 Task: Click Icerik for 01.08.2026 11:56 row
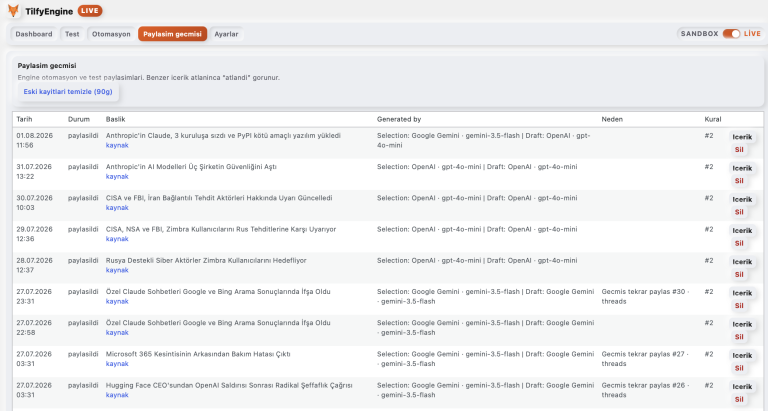(x=742, y=137)
